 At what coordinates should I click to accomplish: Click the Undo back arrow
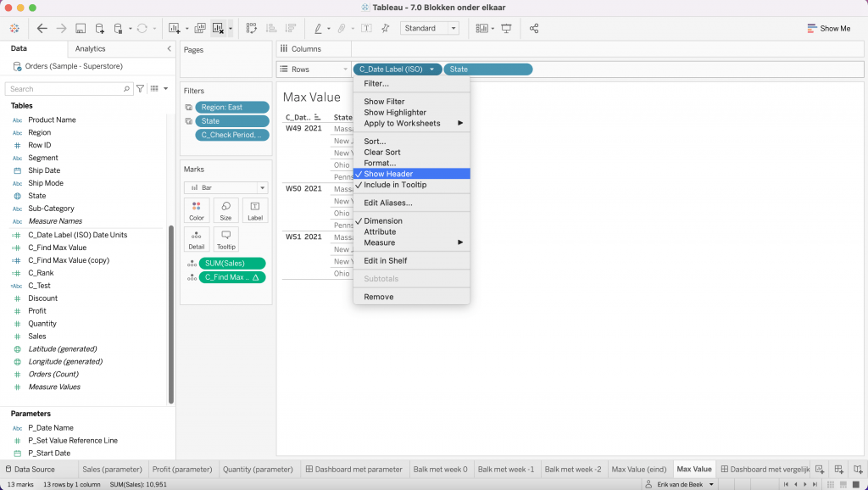[x=42, y=28]
